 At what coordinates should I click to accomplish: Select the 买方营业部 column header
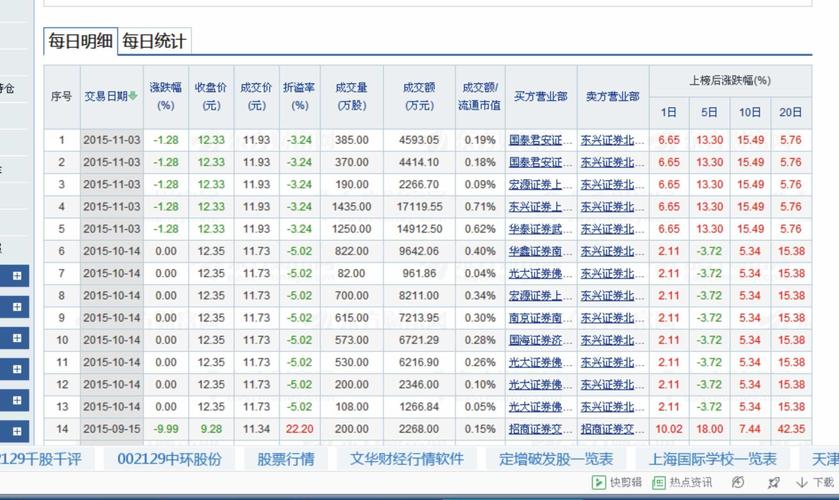pos(540,96)
